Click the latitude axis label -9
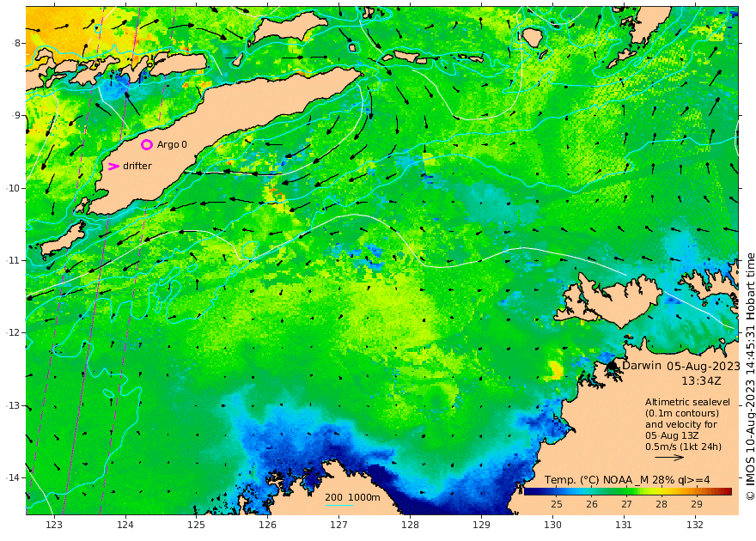Viewport: 756px width, 541px height. [x=16, y=116]
